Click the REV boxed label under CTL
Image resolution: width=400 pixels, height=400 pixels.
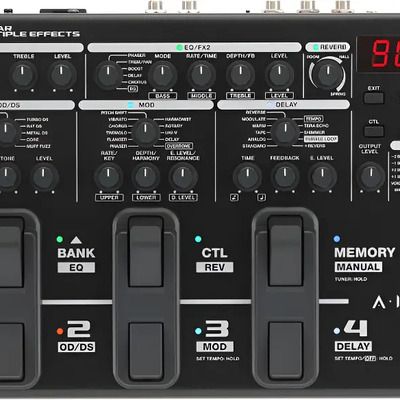tap(215, 267)
